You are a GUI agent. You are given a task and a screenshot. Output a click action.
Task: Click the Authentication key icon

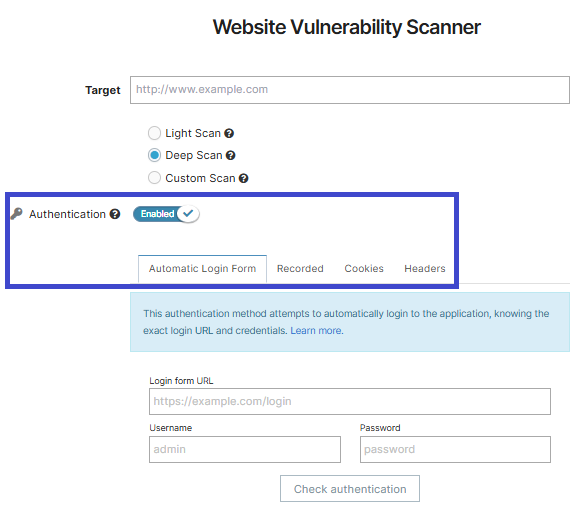tap(16, 214)
